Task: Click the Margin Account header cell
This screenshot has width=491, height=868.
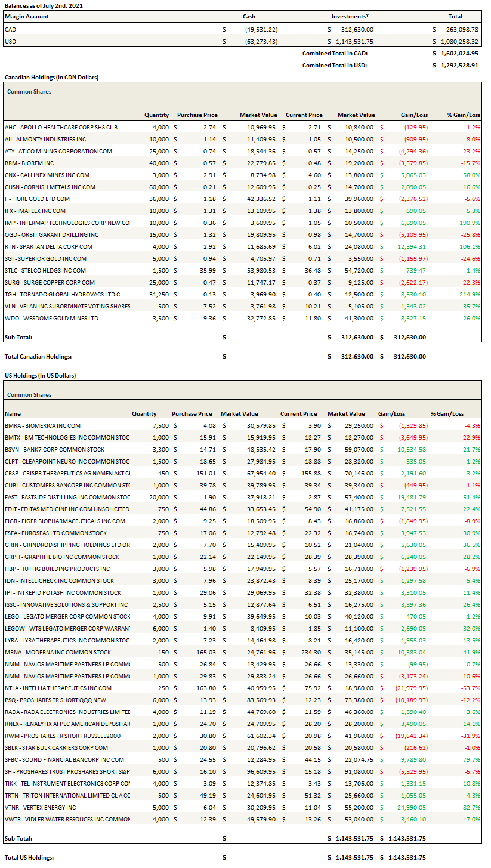Action: click(x=27, y=17)
